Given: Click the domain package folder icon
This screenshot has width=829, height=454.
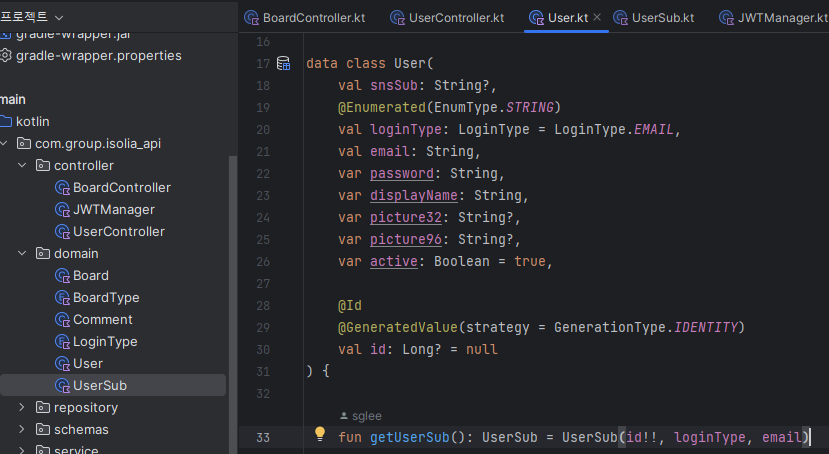Looking at the screenshot, I should (x=42, y=253).
